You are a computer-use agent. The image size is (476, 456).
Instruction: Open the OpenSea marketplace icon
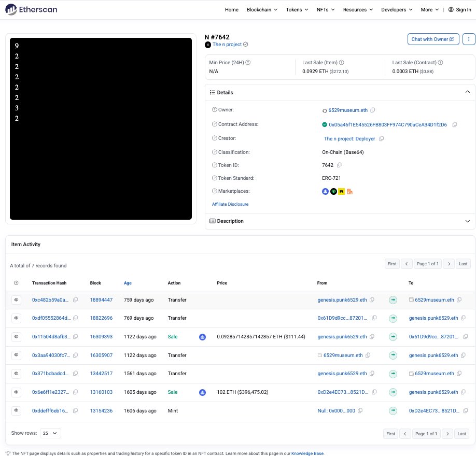pyautogui.click(x=325, y=191)
